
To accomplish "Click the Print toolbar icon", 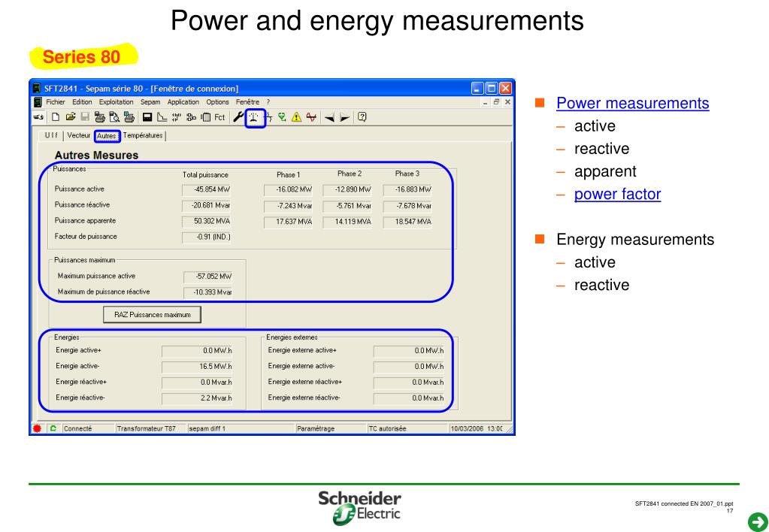I will pos(99,117).
